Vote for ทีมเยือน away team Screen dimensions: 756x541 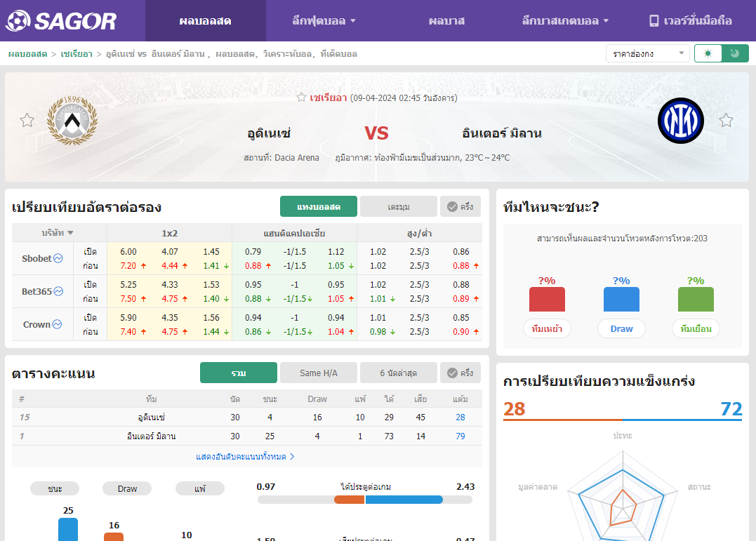pos(696,329)
